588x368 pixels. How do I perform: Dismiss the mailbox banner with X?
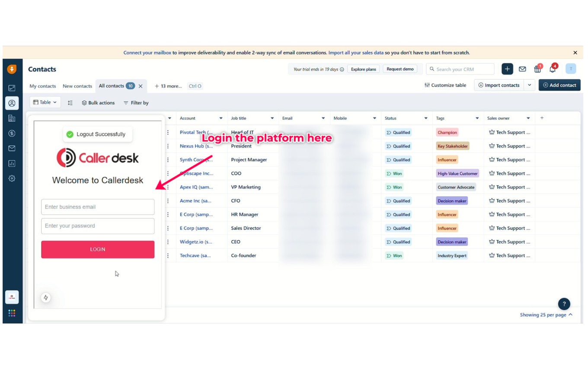coord(575,53)
